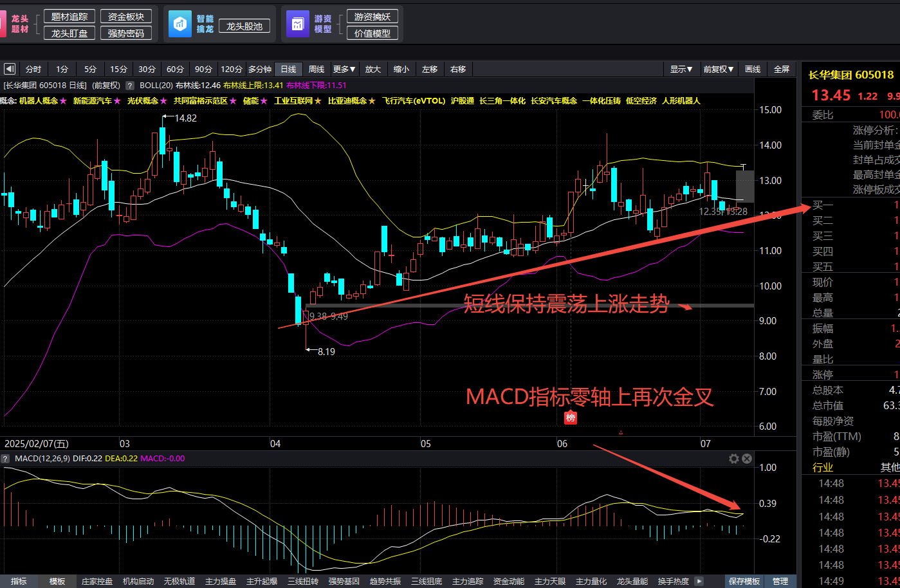
Task: Click 保存模板 to save template
Action: tap(744, 582)
